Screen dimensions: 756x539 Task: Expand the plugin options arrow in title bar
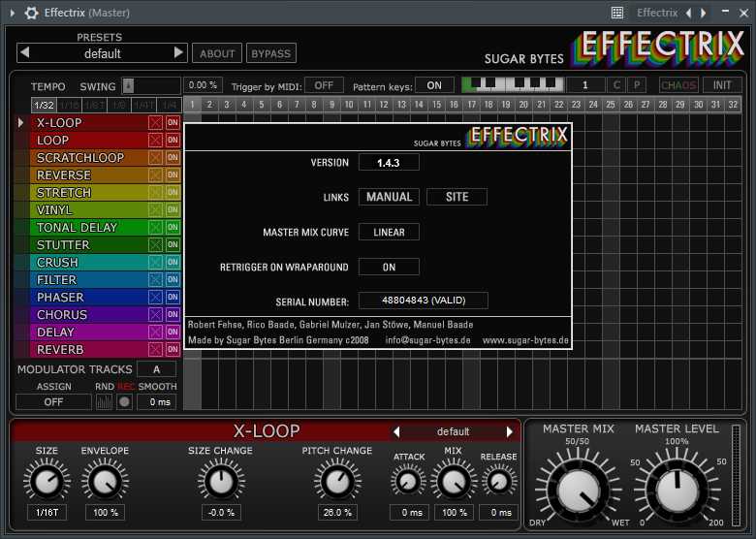(x=13, y=13)
